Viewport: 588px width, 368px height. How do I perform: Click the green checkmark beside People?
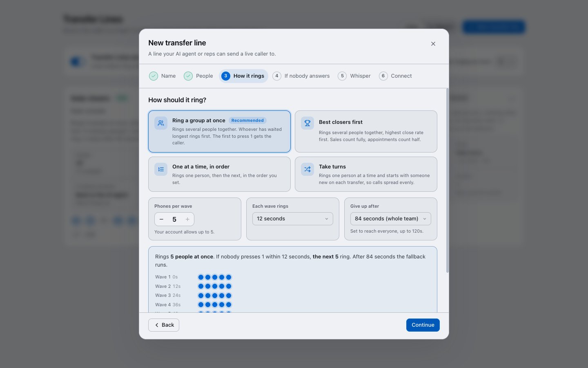pyautogui.click(x=188, y=76)
